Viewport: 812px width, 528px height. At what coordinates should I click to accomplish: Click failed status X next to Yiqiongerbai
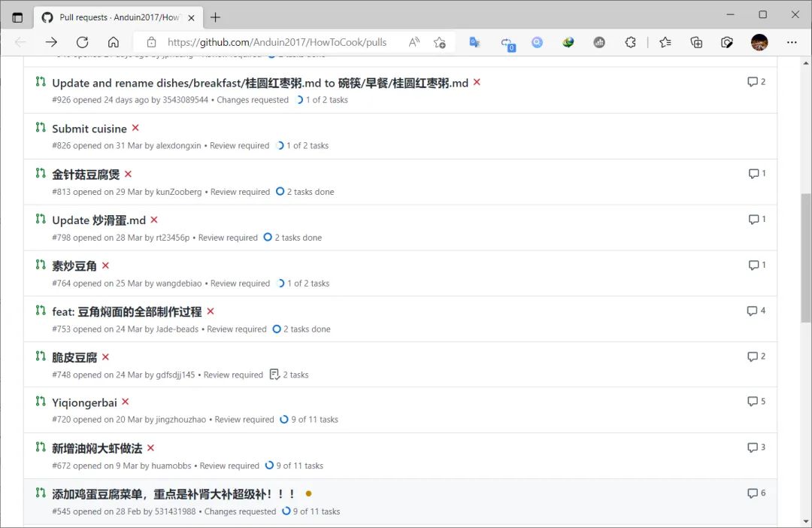tap(126, 402)
